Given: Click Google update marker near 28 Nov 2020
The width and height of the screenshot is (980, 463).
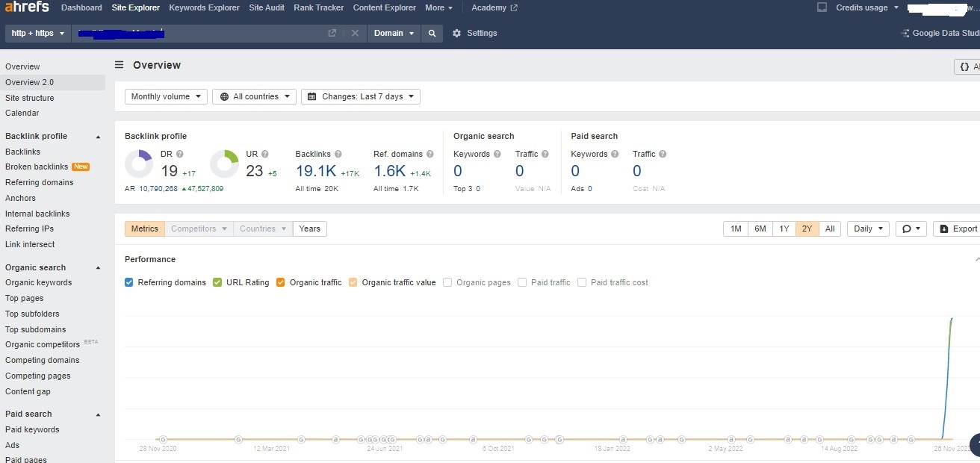Looking at the screenshot, I should pyautogui.click(x=163, y=440).
